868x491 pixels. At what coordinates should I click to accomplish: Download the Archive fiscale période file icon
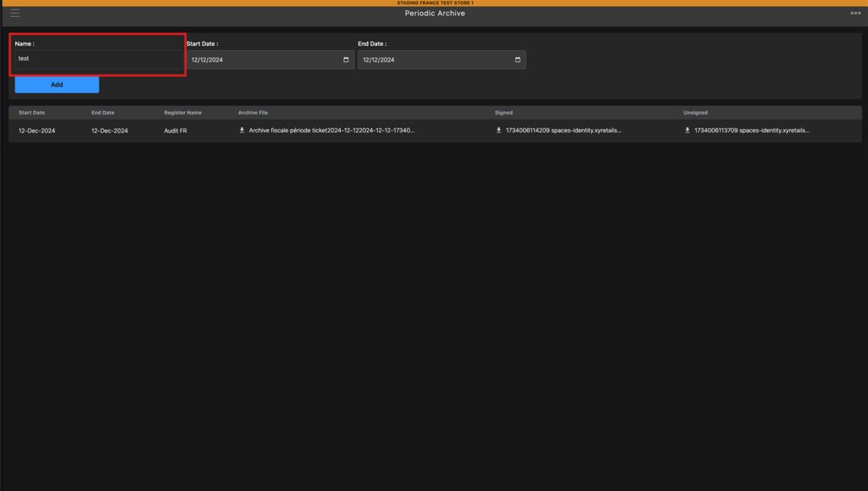(x=242, y=130)
